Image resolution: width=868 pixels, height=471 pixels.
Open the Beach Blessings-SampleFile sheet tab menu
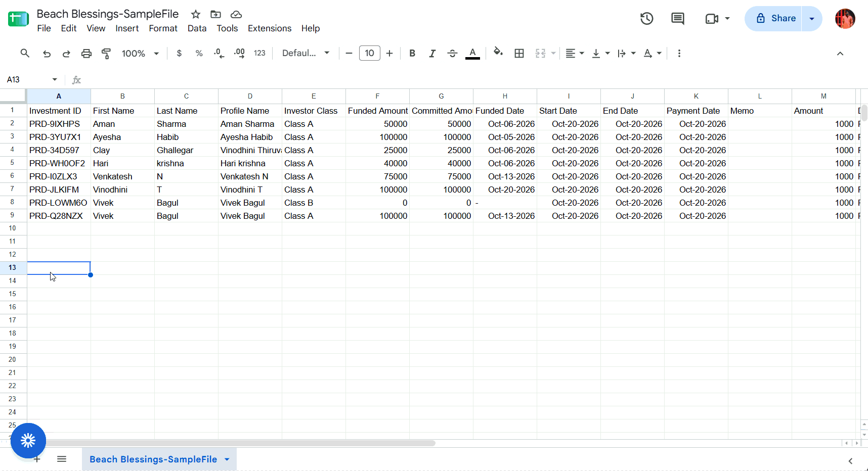(x=227, y=459)
